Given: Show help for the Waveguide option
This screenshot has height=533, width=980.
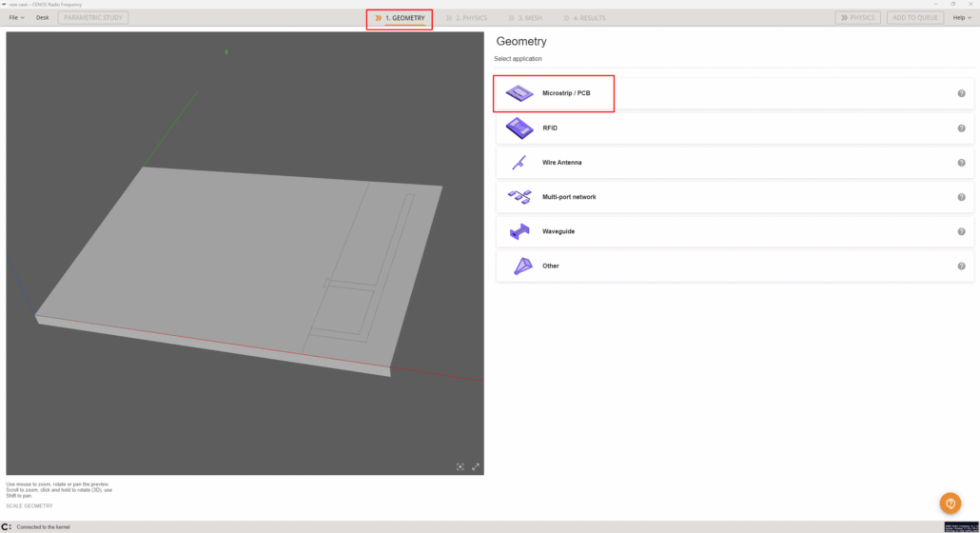Looking at the screenshot, I should tap(961, 231).
